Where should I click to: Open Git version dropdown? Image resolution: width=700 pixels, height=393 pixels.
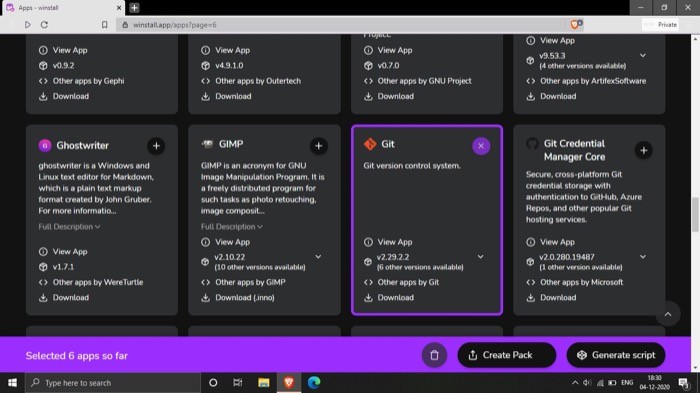tap(480, 257)
